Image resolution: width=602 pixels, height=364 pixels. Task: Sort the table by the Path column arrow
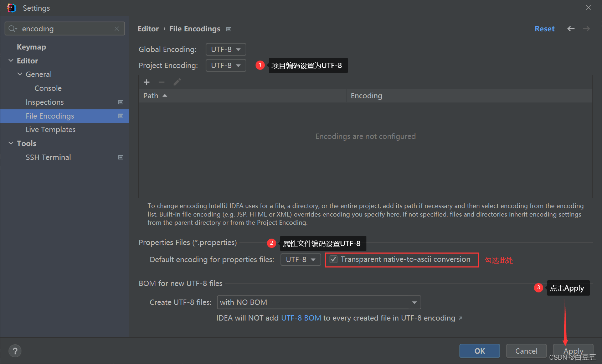coord(165,96)
